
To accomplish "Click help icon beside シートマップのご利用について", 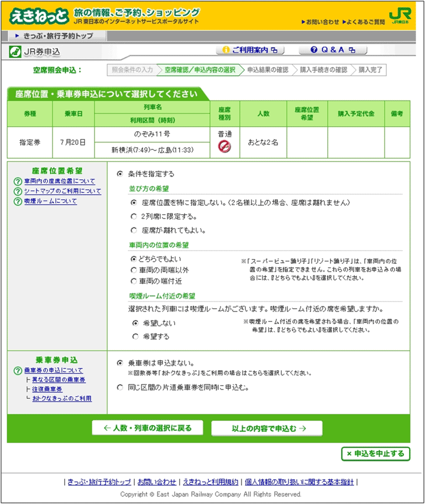I will (18, 191).
